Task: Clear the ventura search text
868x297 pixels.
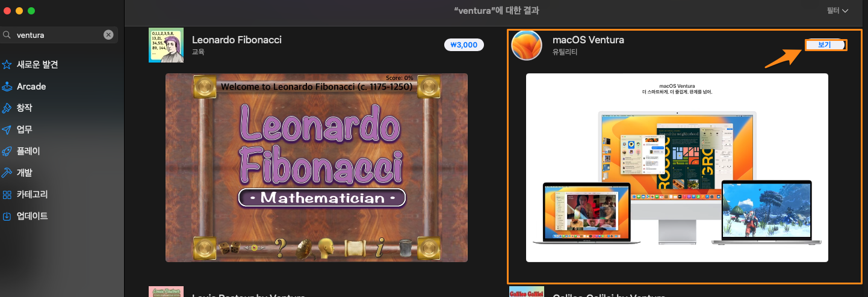Action: (x=108, y=35)
